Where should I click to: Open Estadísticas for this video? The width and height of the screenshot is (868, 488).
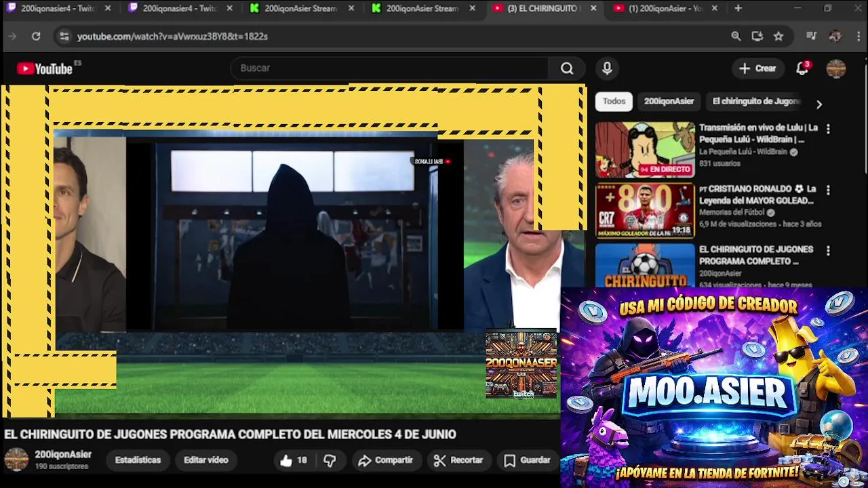(138, 460)
